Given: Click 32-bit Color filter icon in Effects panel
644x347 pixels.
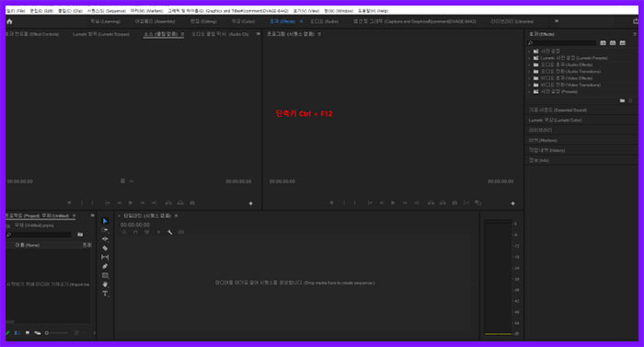Looking at the screenshot, I should (x=613, y=42).
